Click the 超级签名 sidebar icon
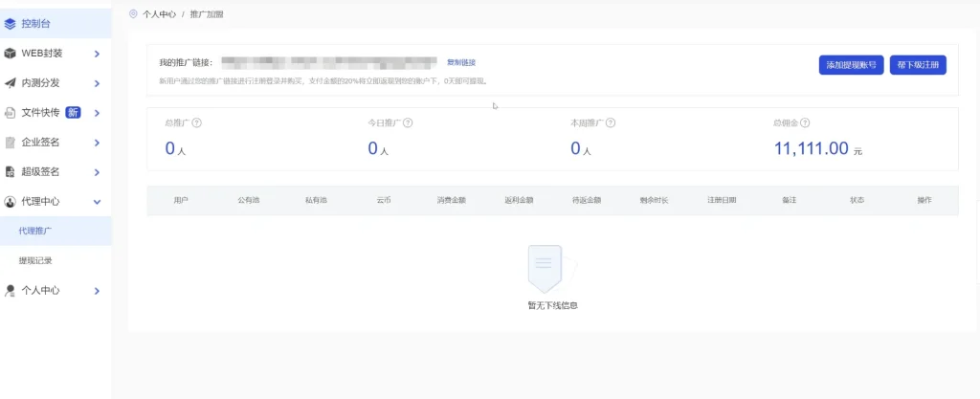980x399 pixels. click(10, 172)
